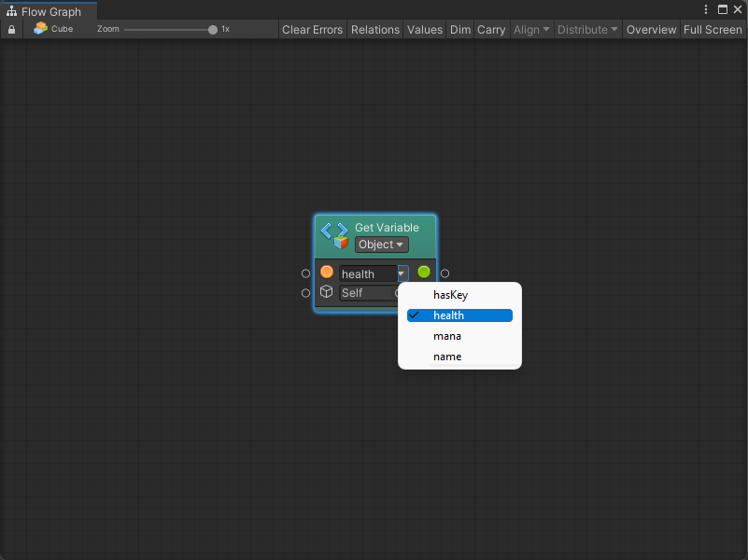Click the orange name port icon
Screen dimensions: 748x560
[327, 273]
